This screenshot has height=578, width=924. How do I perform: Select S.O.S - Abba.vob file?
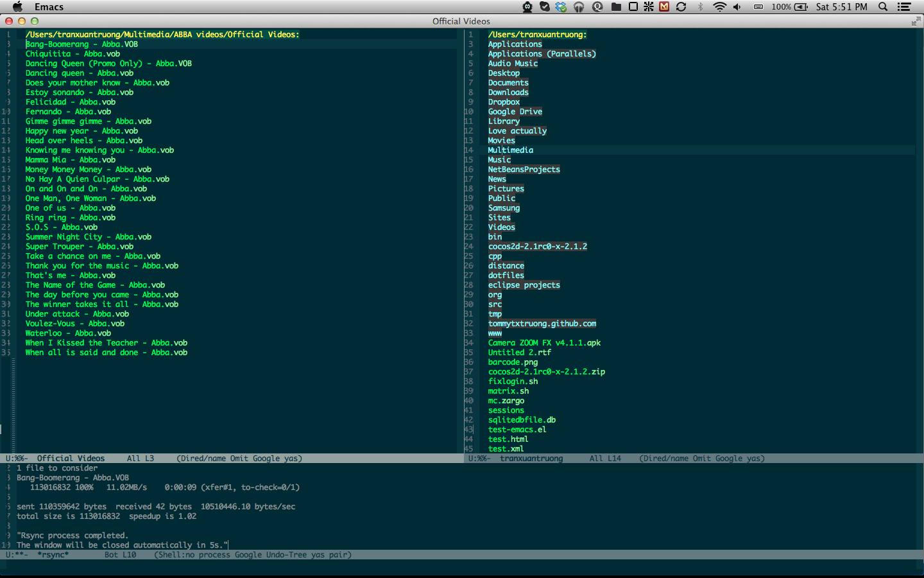point(62,227)
